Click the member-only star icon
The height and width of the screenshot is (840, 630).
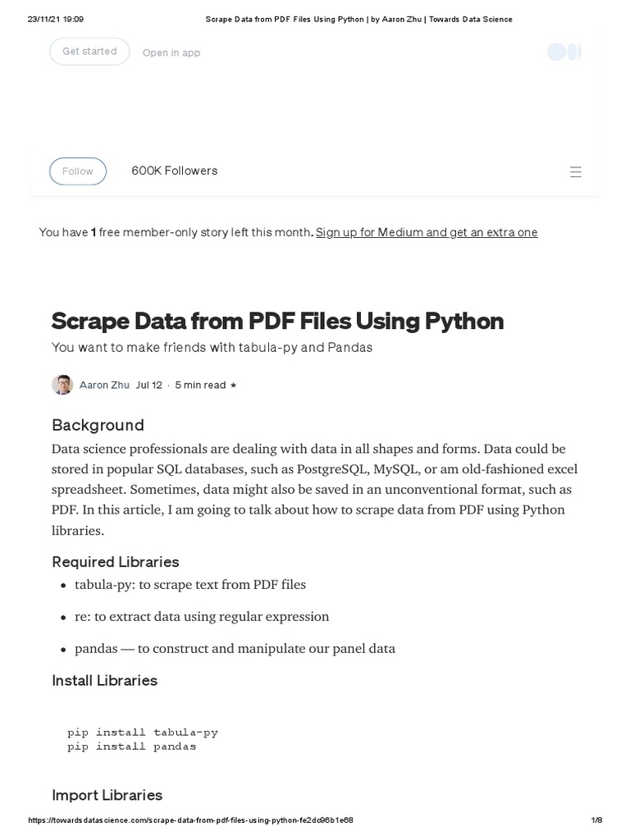pos(234,385)
